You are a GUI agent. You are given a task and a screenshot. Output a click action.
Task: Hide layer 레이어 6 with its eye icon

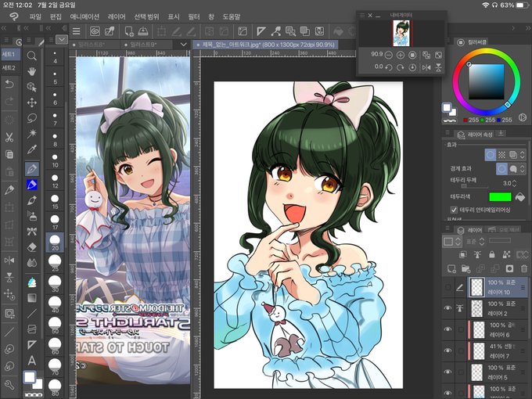click(x=448, y=329)
